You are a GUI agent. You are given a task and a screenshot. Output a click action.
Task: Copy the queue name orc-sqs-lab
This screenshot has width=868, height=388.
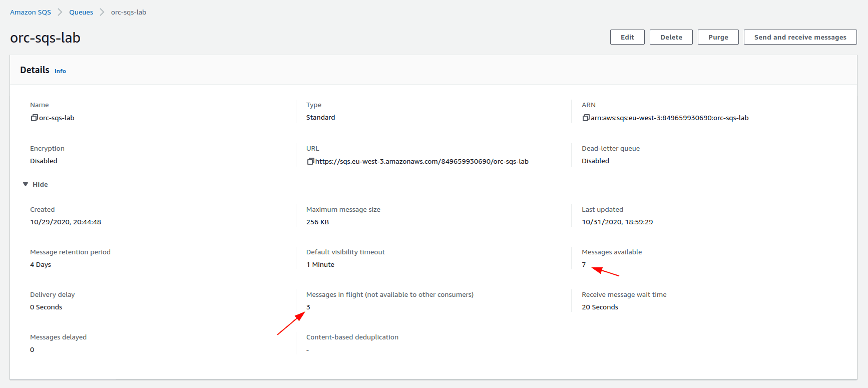click(34, 118)
